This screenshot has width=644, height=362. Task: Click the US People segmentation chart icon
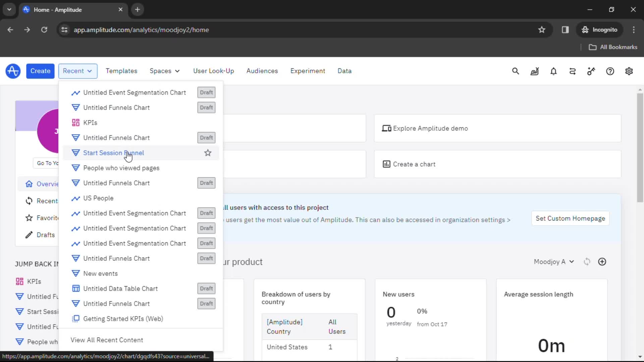pyautogui.click(x=76, y=198)
